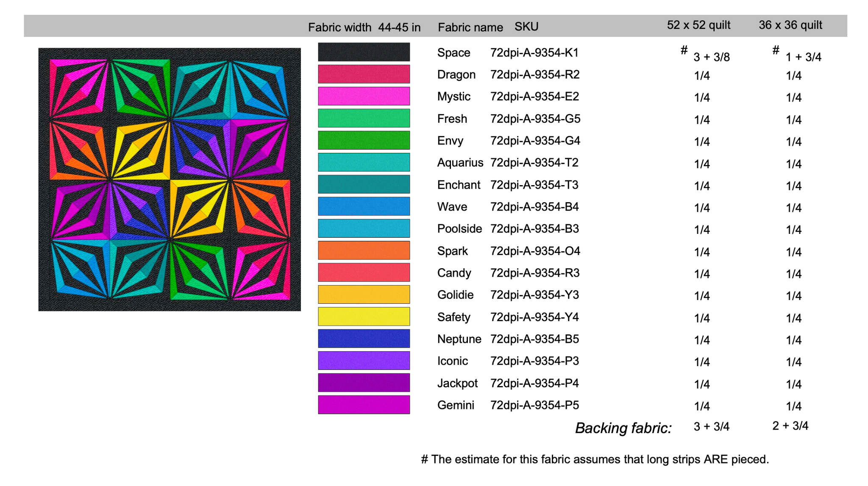
Task: Select the SKU '72dpi-A-9354-T3'
Action: (534, 185)
